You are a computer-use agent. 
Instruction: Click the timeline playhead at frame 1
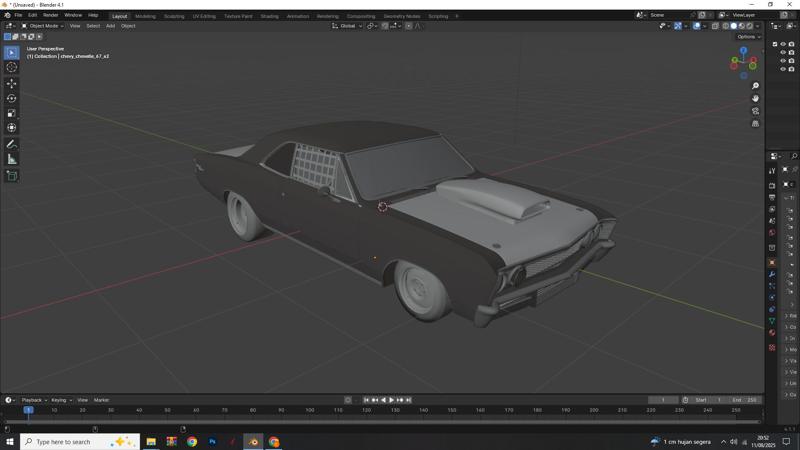[x=29, y=410]
